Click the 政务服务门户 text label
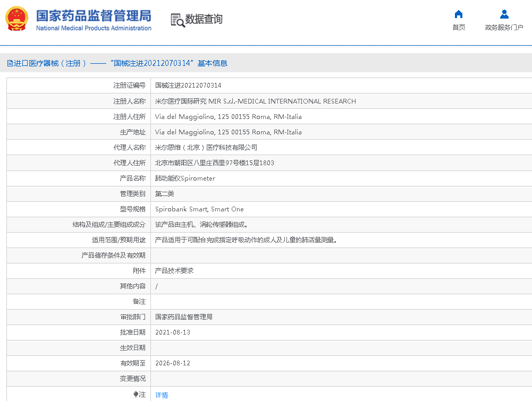The image size is (532, 401). pos(504,28)
